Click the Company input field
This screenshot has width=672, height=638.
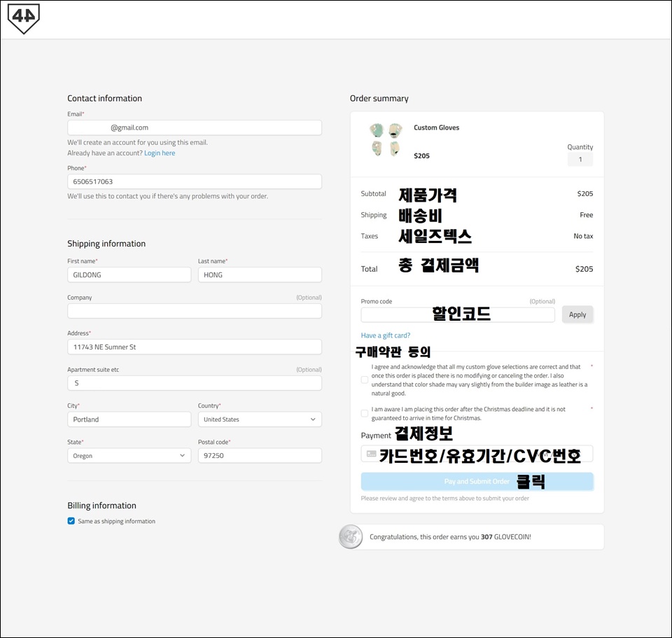[194, 311]
